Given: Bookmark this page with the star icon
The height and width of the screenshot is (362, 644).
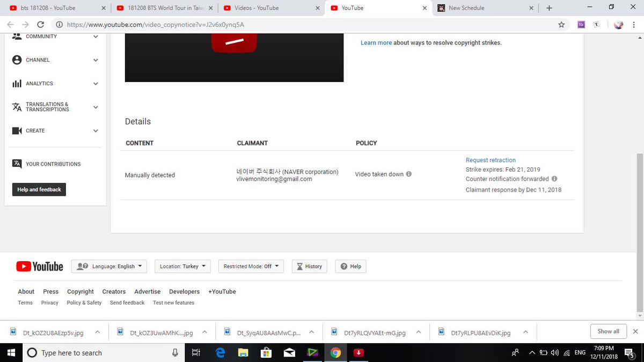Looking at the screenshot, I should (x=561, y=25).
